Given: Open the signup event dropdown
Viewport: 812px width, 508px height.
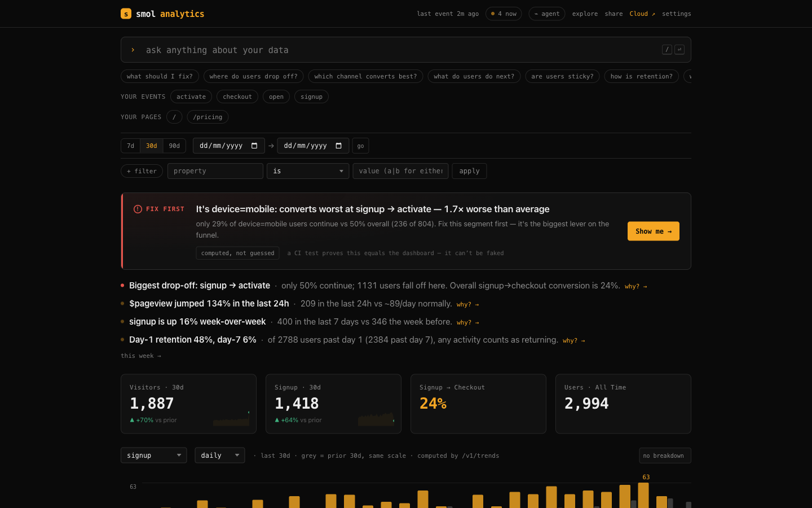Looking at the screenshot, I should pos(154,456).
